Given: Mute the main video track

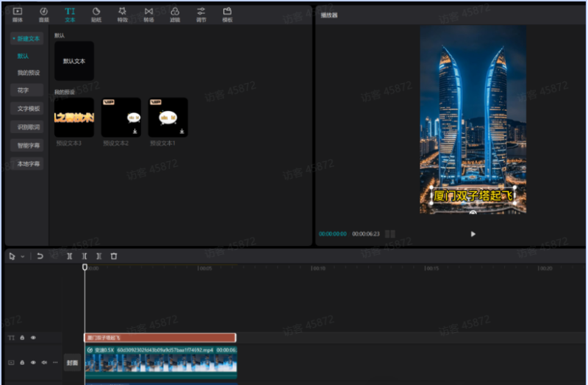Looking at the screenshot, I should (x=44, y=362).
